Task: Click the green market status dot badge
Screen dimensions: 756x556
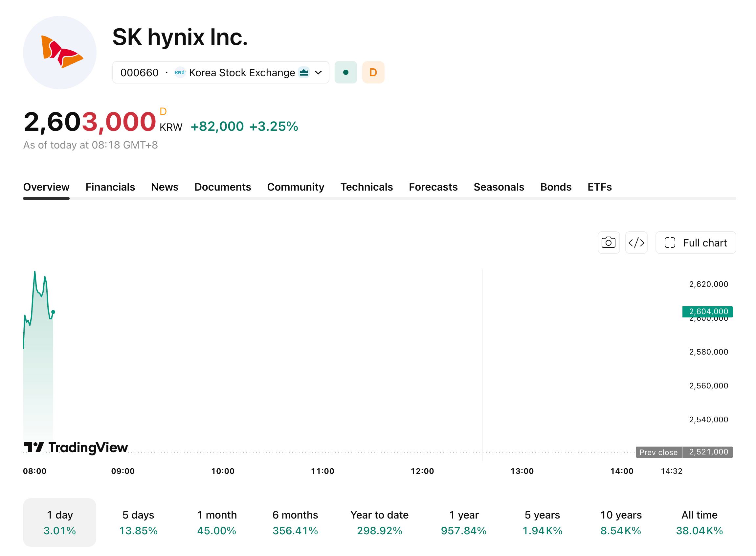Action: 346,72
